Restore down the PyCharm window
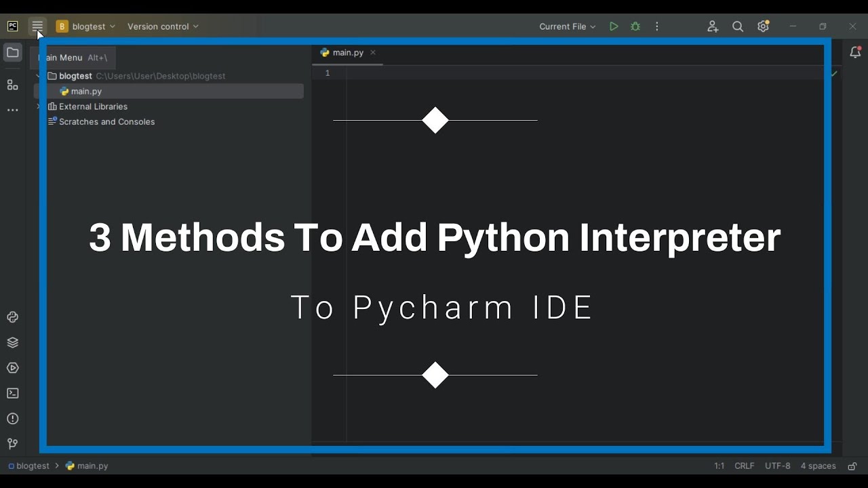The image size is (868, 488). (823, 26)
